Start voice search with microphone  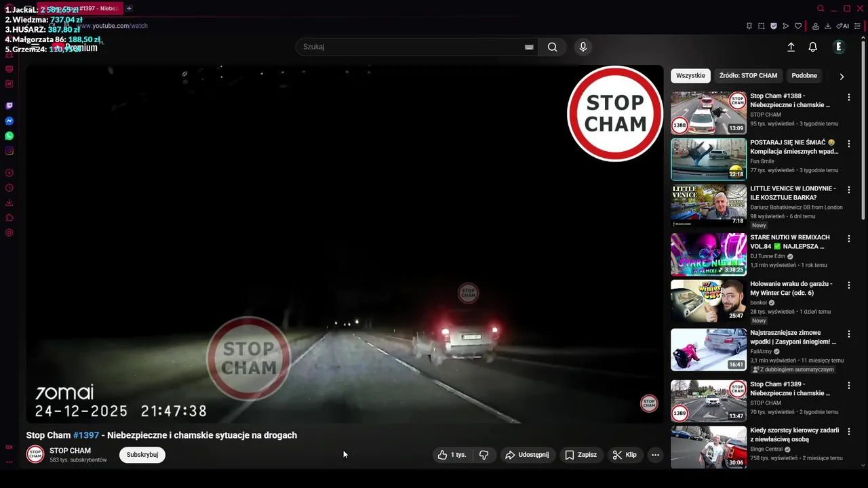coord(583,47)
